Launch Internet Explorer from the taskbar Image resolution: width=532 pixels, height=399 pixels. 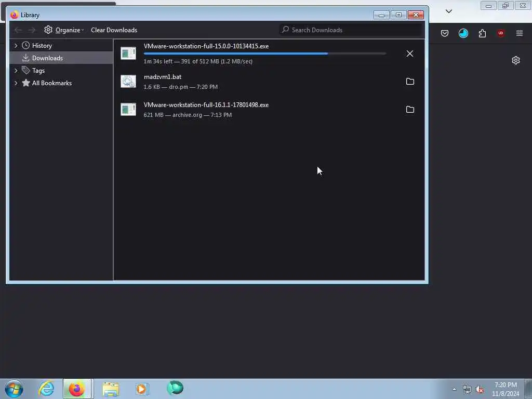[x=46, y=389]
